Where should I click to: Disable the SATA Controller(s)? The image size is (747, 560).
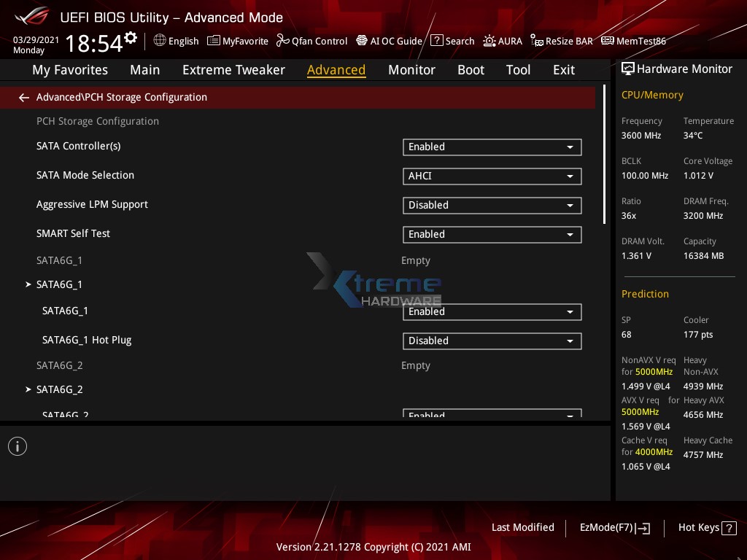[492, 147]
